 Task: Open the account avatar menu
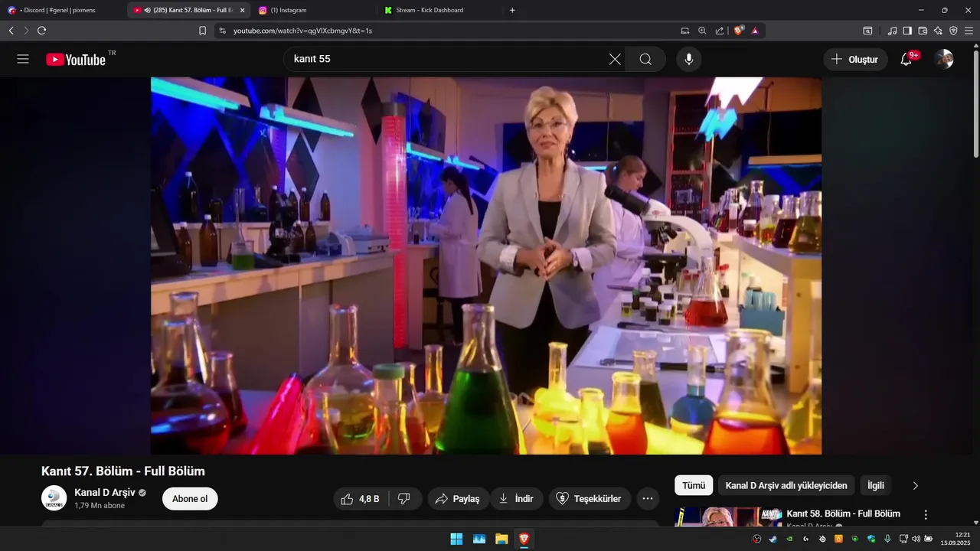944,59
